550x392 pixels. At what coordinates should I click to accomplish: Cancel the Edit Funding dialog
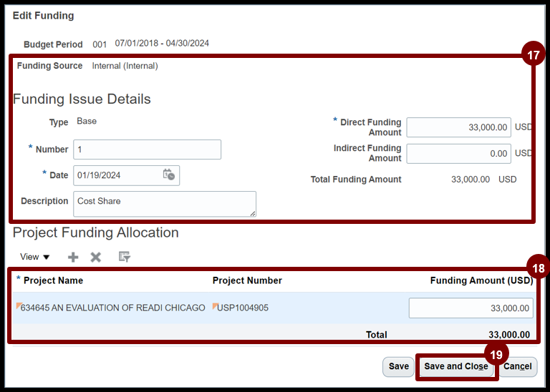[519, 366]
